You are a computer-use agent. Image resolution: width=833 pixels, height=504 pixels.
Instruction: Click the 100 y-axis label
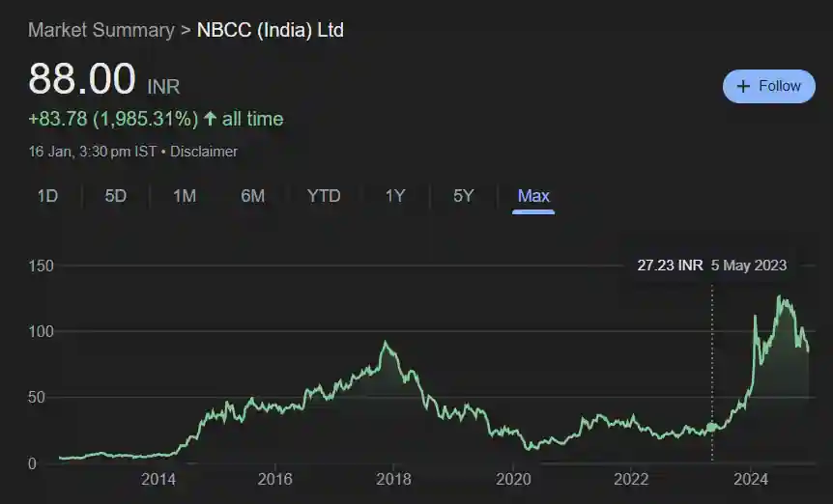pyautogui.click(x=41, y=331)
